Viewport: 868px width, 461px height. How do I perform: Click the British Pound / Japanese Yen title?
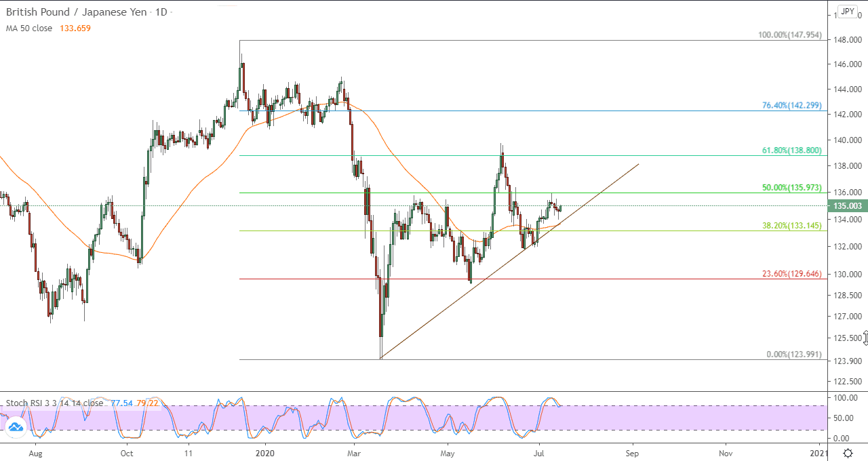(x=77, y=12)
